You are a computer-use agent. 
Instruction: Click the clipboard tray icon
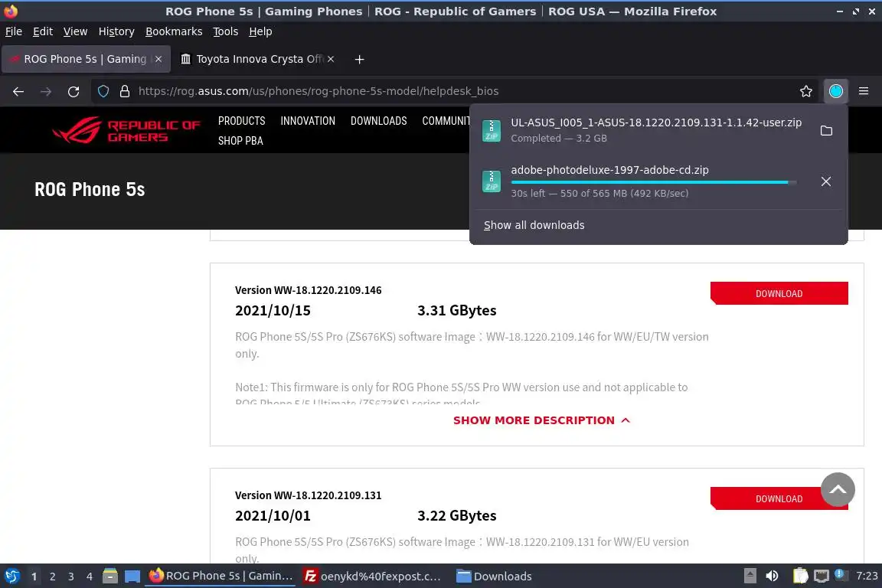click(x=800, y=577)
